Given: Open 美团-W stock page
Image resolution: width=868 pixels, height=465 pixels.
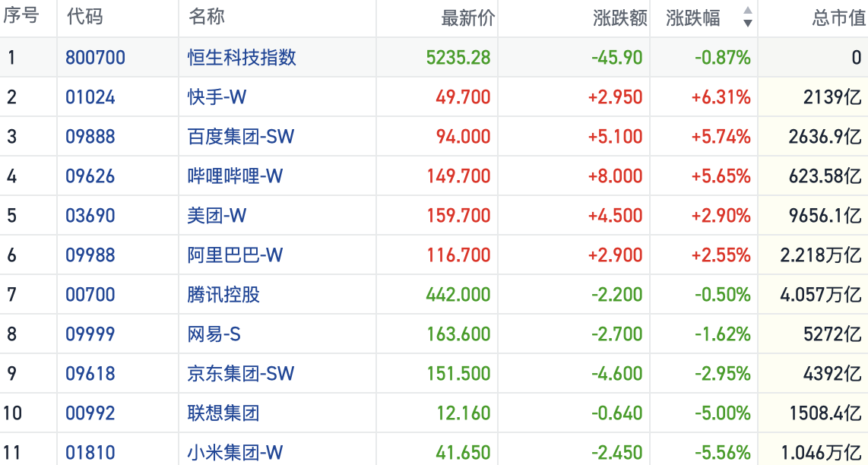Looking at the screenshot, I should point(217,215).
